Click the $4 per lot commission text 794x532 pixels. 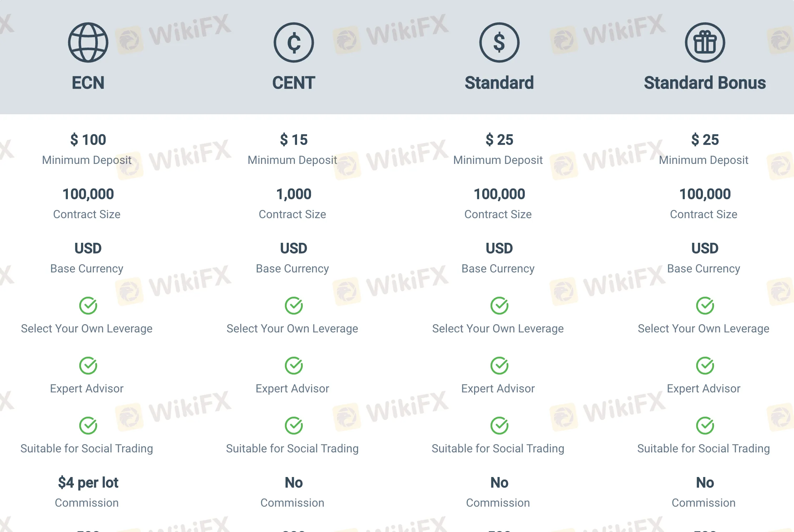click(x=88, y=483)
